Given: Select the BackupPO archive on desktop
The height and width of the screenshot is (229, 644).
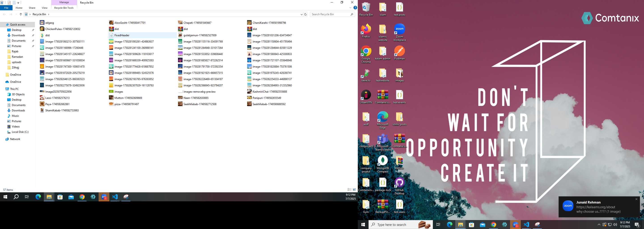Looking at the screenshot, I should [383, 206].
